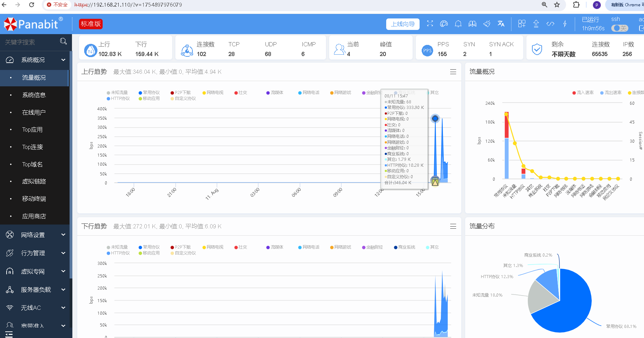The width and height of the screenshot is (644, 338).
Task: Toggle 未知流量 legend in 上行趋势 chart
Action: (117, 93)
